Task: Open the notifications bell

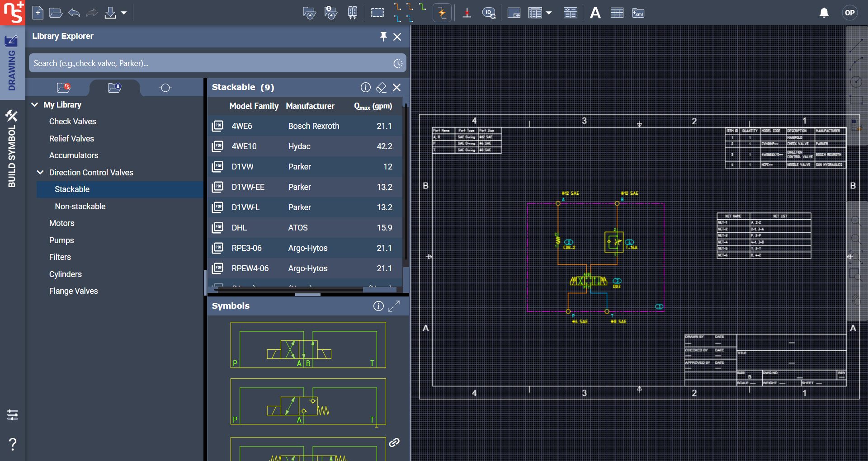Action: [x=824, y=13]
